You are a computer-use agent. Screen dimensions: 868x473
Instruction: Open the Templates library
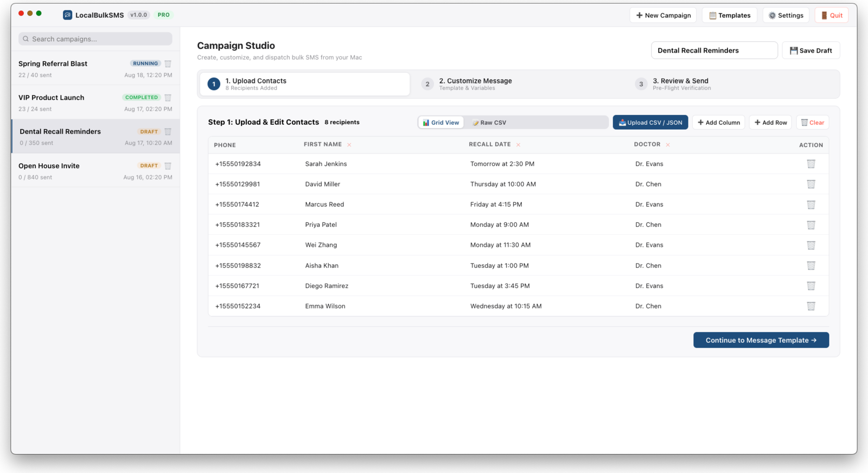point(730,15)
